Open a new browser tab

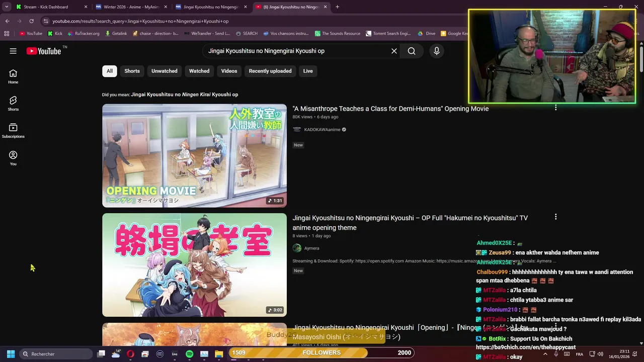[337, 7]
